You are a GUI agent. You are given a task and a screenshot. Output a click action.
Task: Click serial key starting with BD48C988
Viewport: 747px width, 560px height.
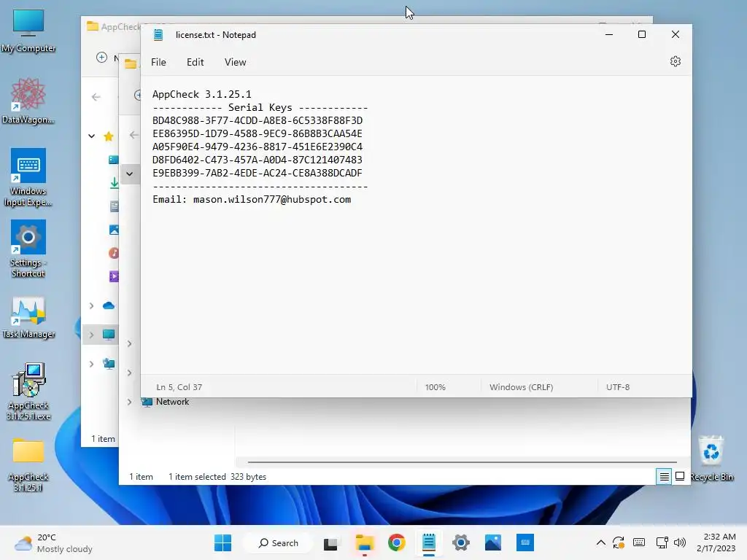258,120
